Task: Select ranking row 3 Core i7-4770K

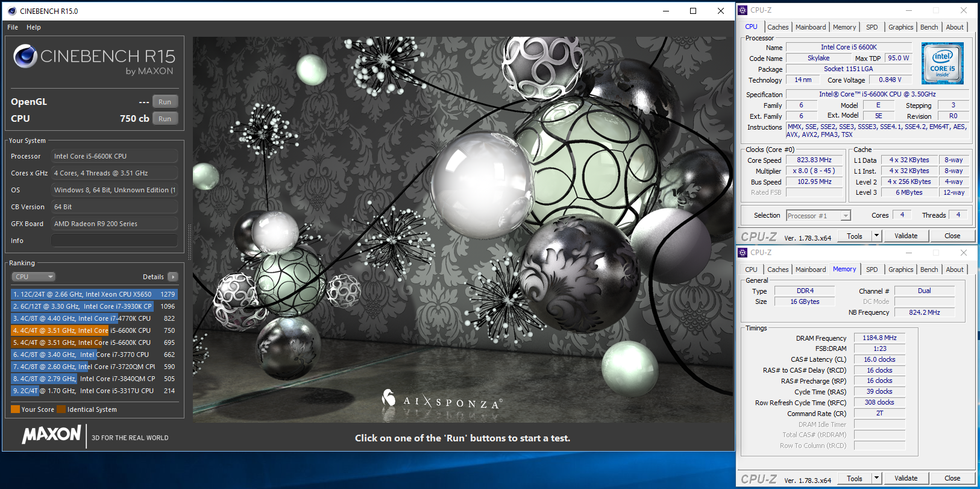Action: [x=94, y=318]
